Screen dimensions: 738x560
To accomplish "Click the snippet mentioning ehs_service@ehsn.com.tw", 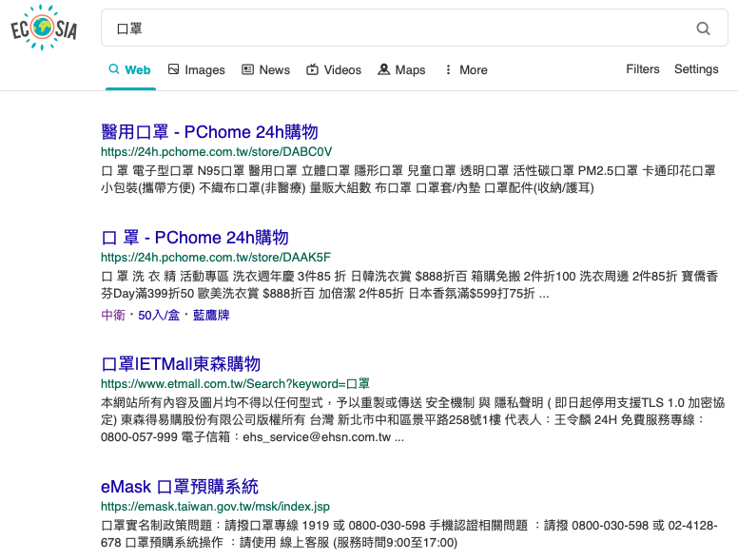I will tap(413, 420).
